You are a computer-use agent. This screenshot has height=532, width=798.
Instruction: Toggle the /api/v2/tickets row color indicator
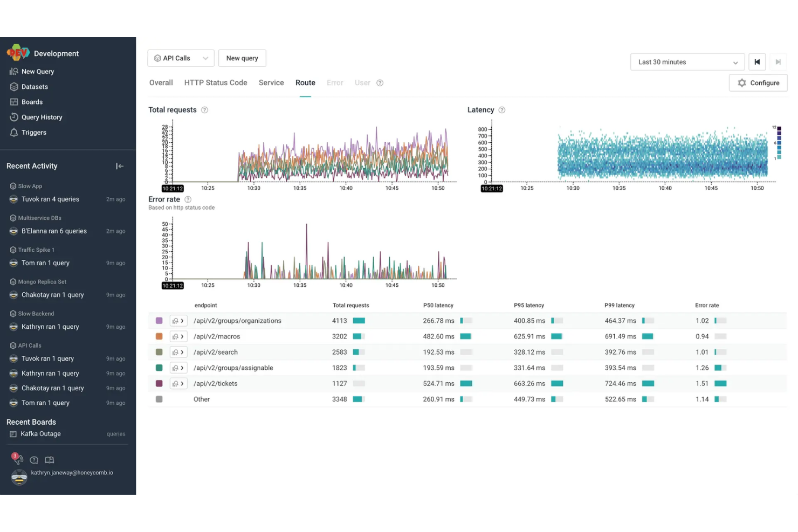pos(159,383)
